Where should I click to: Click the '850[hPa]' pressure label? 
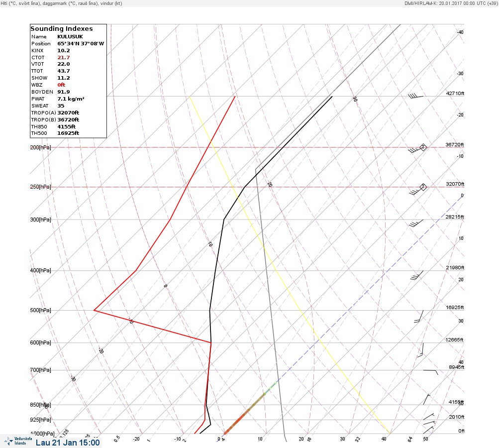(40, 405)
